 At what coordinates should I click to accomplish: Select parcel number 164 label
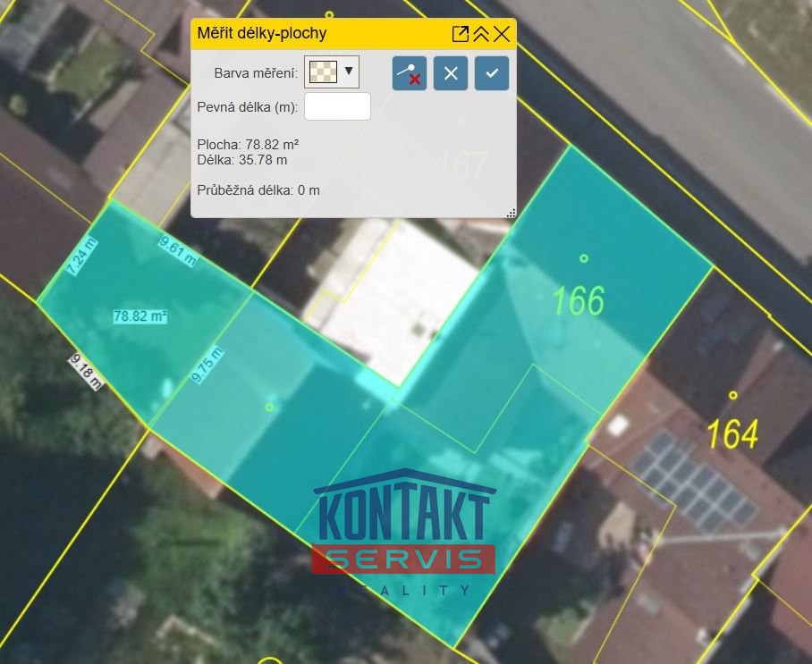coord(732,434)
